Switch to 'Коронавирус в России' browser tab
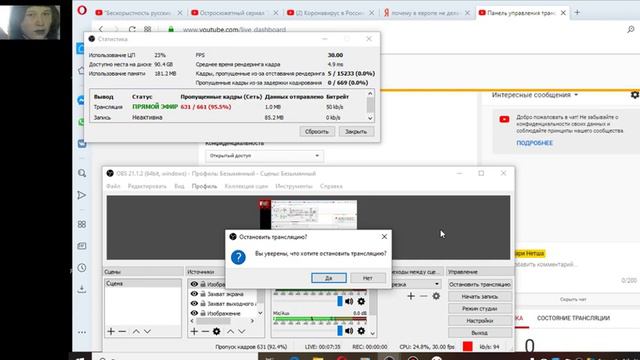The image size is (640, 360). [x=330, y=13]
